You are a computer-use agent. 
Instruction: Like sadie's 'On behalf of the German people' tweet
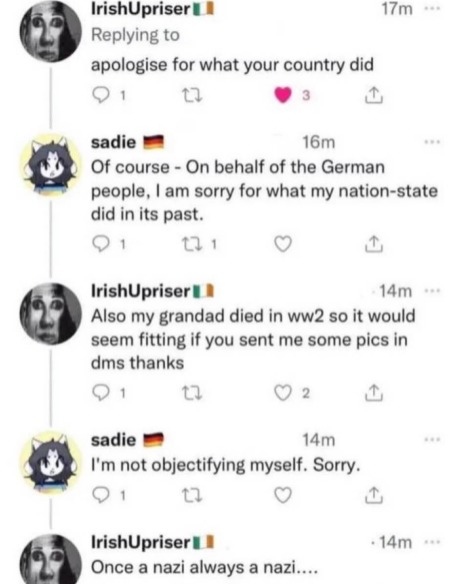(283, 244)
